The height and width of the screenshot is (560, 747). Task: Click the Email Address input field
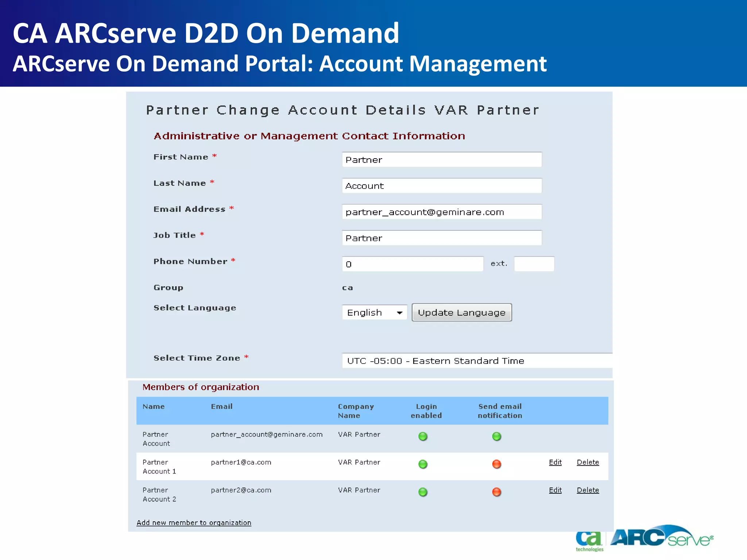(x=442, y=212)
